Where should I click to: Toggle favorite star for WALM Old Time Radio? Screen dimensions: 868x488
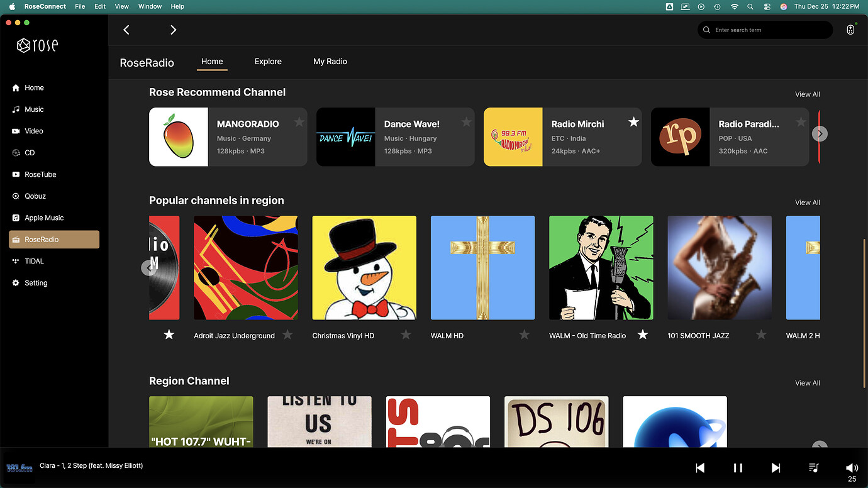click(642, 335)
